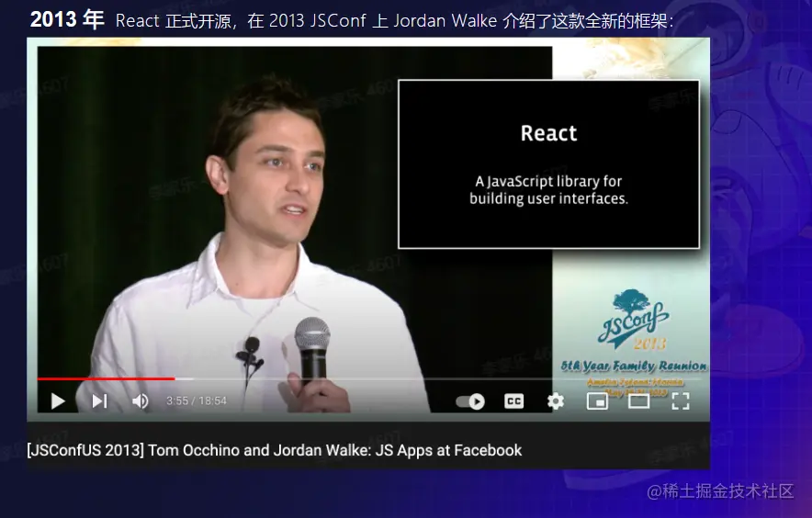The image size is (812, 518).
Task: Toggle the autoplay switch
Action: click(470, 401)
